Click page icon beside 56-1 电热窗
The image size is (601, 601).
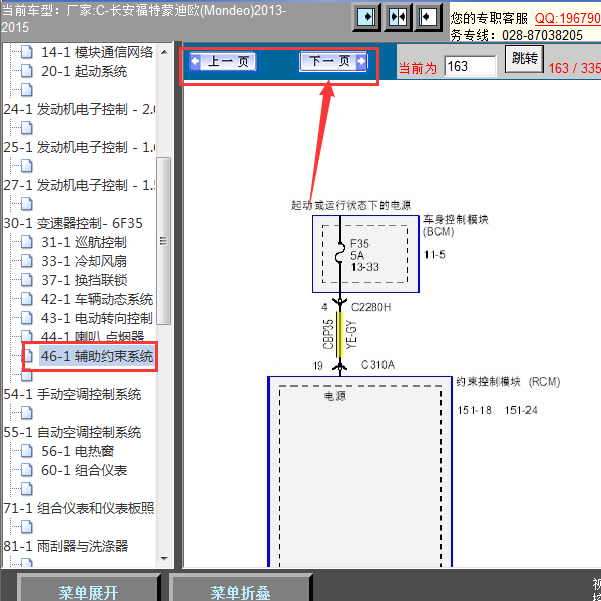[x=26, y=451]
